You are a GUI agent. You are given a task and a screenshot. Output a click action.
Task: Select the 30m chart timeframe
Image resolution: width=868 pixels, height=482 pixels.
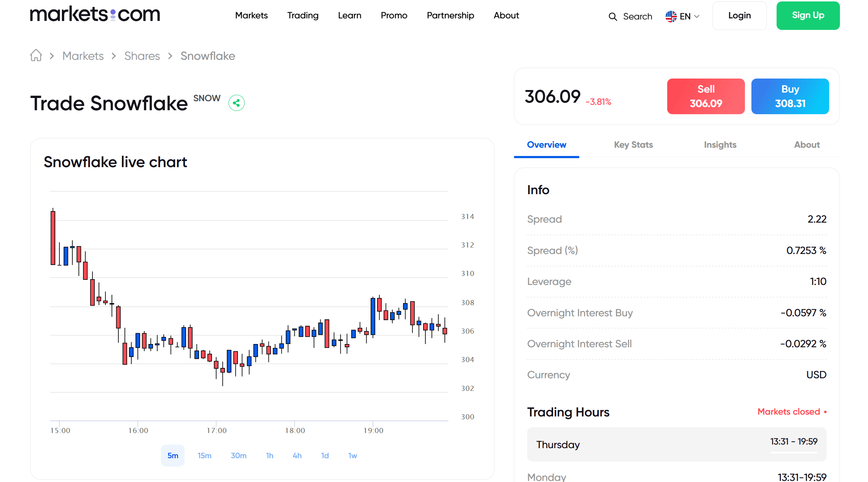coord(239,456)
